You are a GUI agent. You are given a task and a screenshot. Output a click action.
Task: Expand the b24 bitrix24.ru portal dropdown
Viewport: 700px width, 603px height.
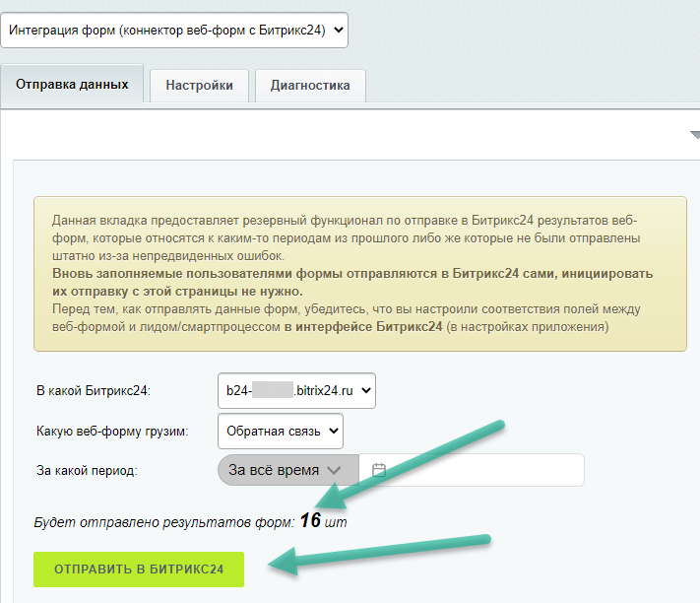[296, 391]
